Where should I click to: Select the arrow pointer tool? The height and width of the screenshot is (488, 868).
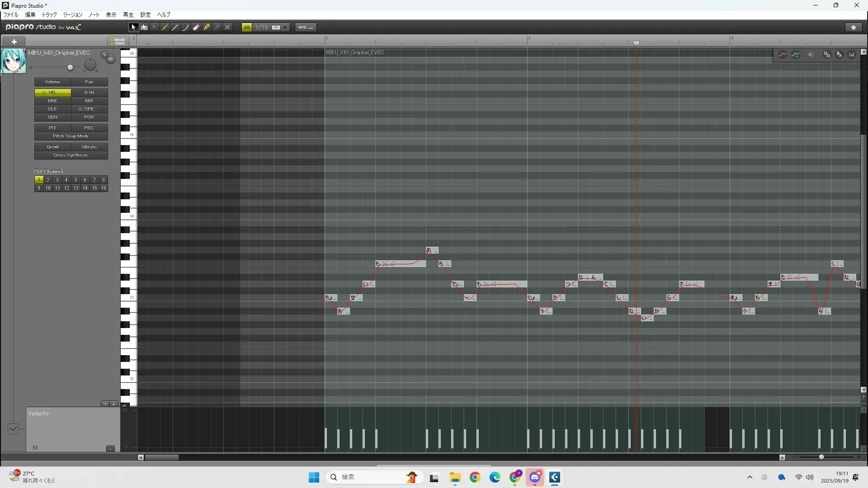pyautogui.click(x=133, y=28)
